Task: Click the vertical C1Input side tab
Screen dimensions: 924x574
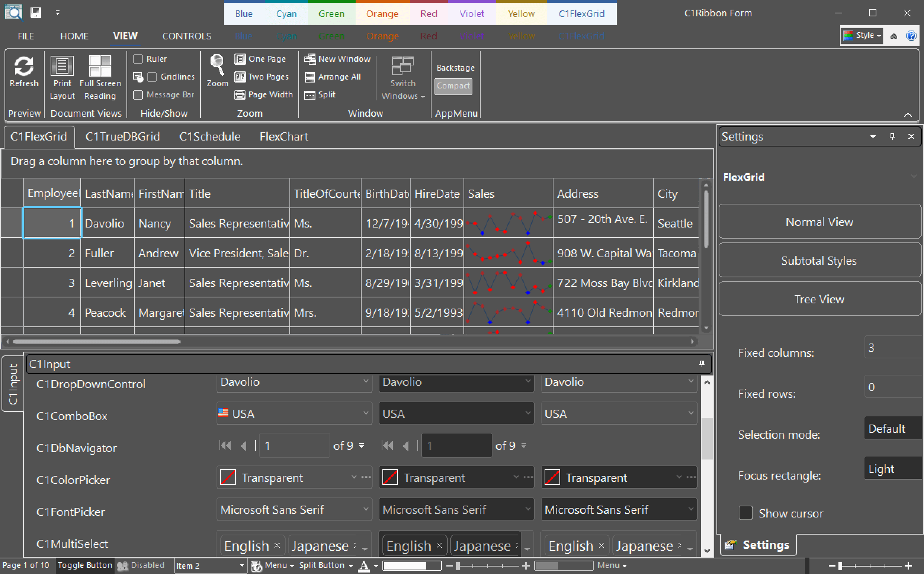Action: [x=13, y=383]
